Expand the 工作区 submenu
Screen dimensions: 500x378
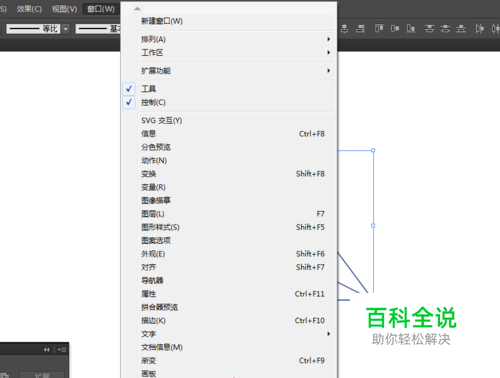(x=230, y=53)
